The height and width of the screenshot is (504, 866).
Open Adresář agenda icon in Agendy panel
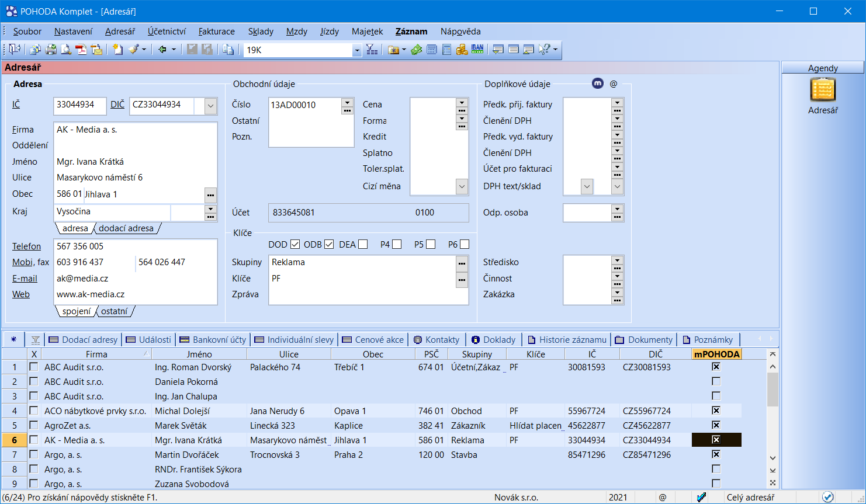[x=823, y=91]
